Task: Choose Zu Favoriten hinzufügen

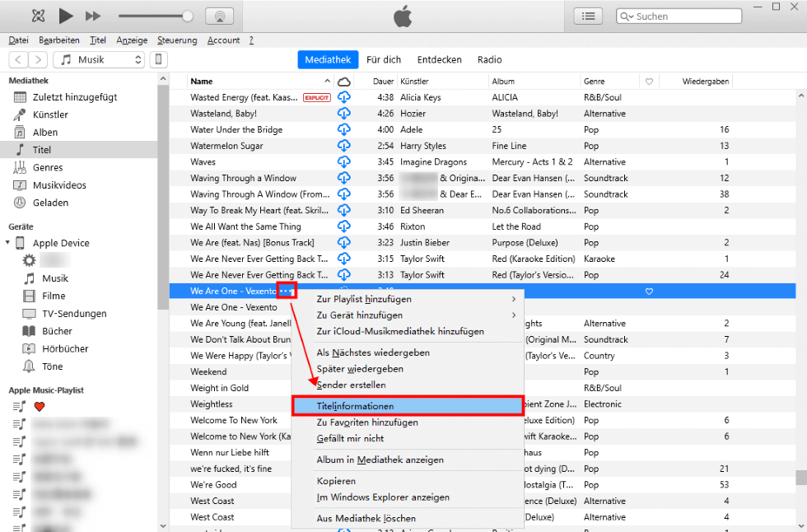Action: pyautogui.click(x=408, y=422)
